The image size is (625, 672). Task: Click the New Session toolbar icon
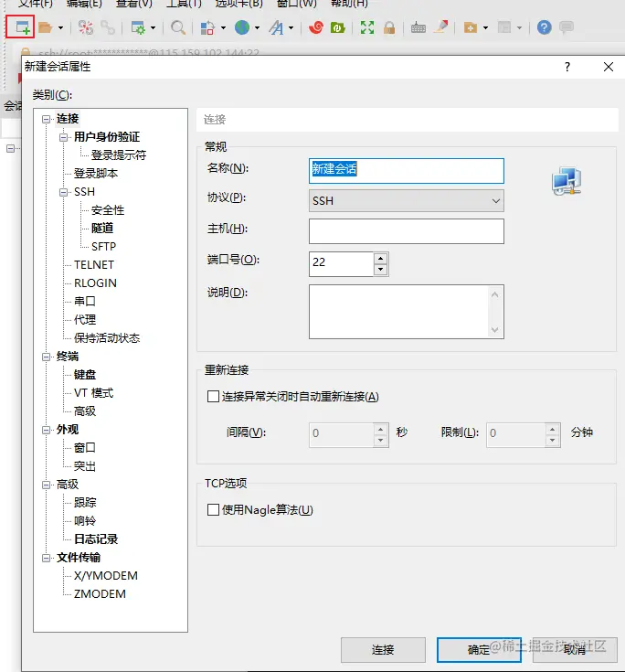[x=22, y=27]
